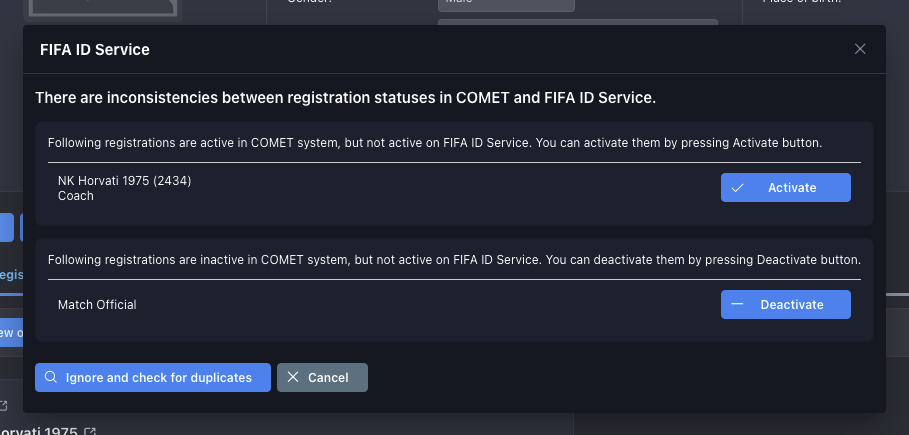Image resolution: width=909 pixels, height=435 pixels.
Task: Click the checkmark icon on Activate
Action: pos(737,188)
